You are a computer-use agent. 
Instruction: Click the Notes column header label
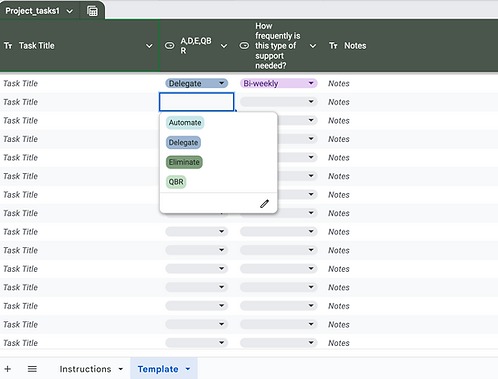(355, 46)
